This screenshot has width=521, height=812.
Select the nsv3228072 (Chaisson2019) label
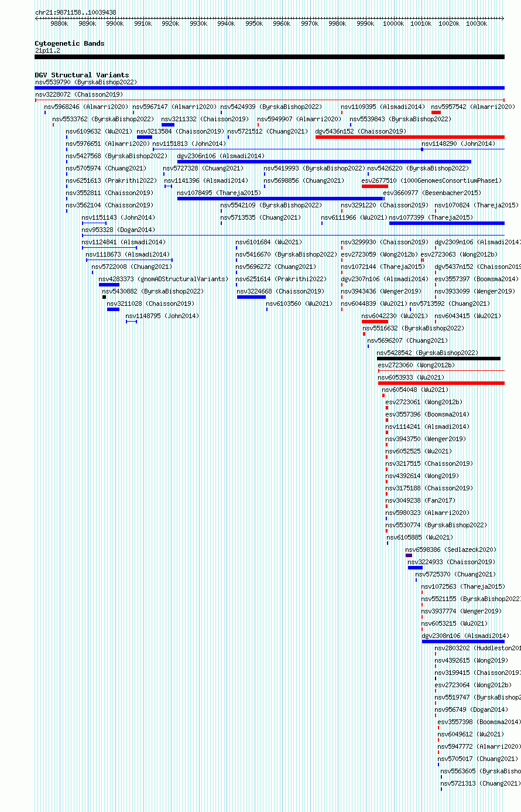point(79,94)
